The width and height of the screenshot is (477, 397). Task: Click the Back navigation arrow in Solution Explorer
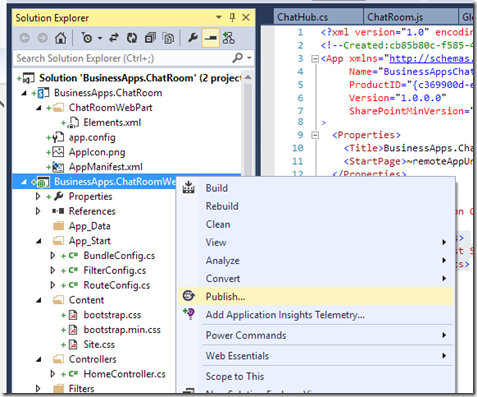tap(25, 38)
